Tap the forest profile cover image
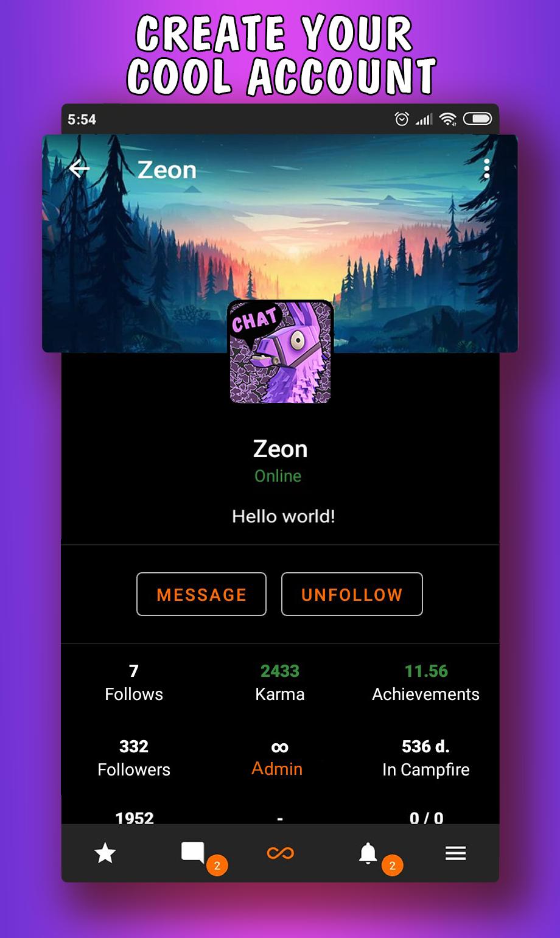This screenshot has width=560, height=938. click(280, 243)
